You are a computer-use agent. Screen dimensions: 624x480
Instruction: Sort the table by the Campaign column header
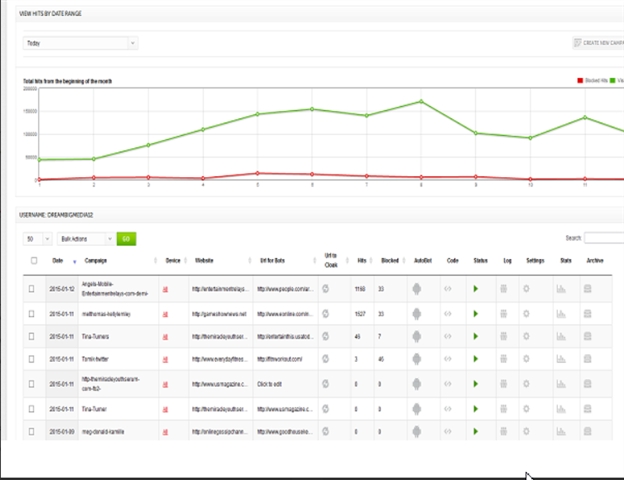97,260
